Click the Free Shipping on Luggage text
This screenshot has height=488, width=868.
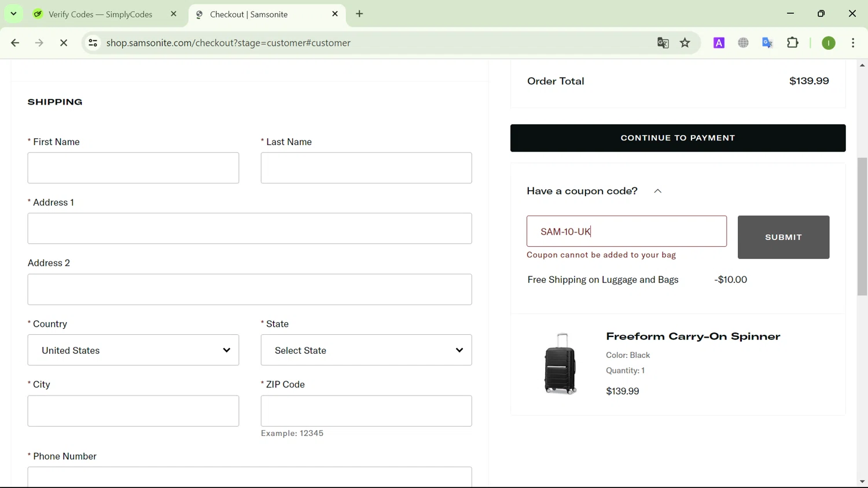point(603,280)
